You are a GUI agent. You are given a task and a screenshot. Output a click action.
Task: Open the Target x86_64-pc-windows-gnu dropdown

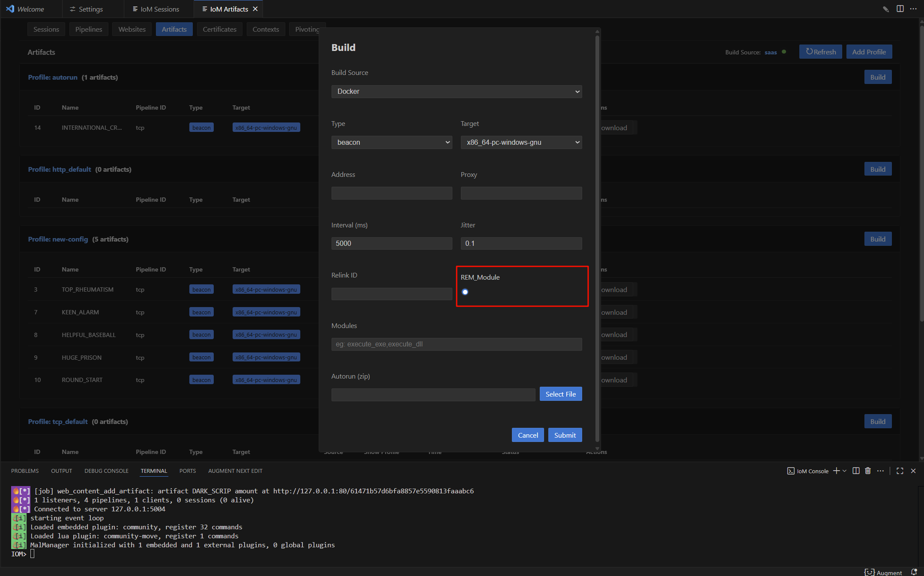pos(521,143)
